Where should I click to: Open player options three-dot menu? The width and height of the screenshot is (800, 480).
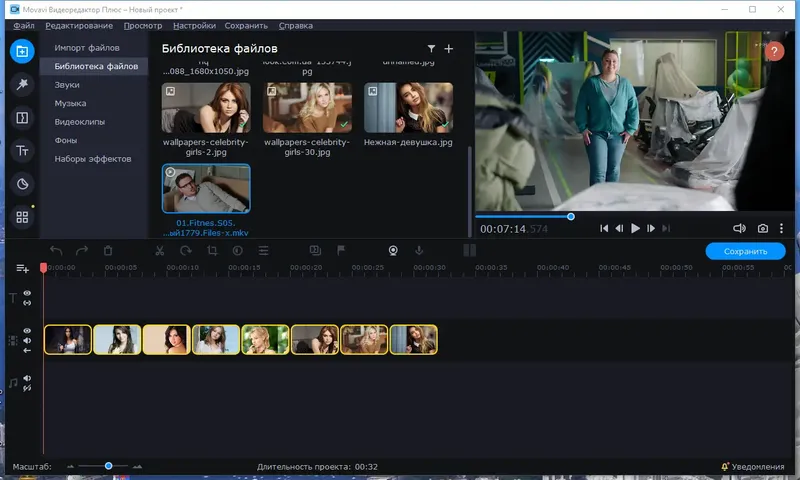(x=781, y=229)
